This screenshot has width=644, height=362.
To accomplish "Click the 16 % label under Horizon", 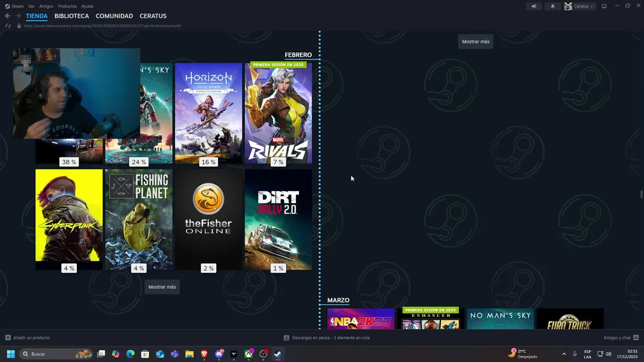I will click(x=208, y=162).
